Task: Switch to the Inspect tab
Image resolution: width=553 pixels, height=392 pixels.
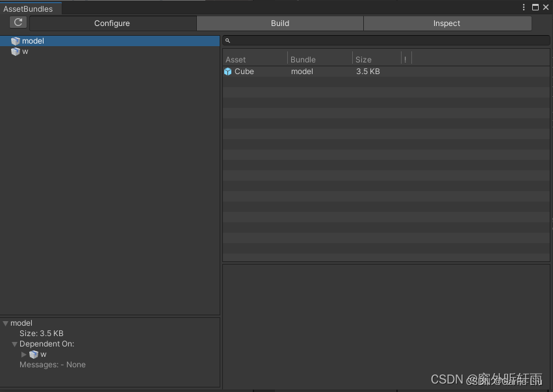Action: [x=446, y=23]
